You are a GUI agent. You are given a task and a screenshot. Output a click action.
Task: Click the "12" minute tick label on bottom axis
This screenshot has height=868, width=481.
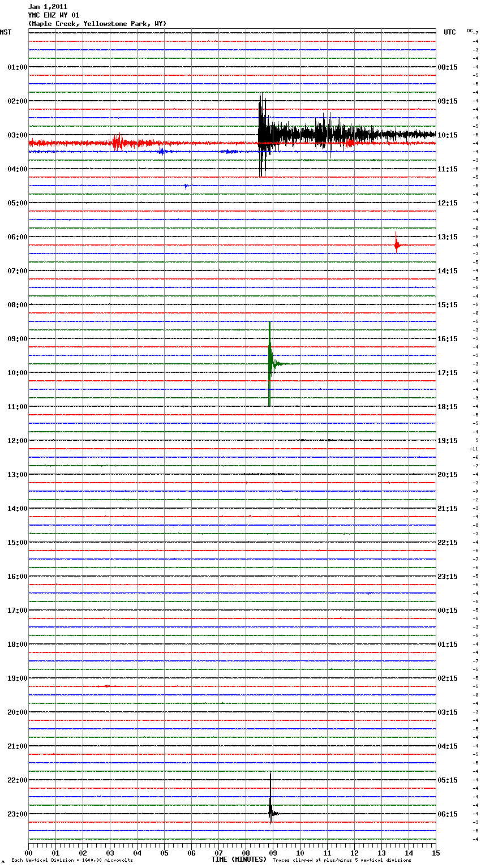point(354,853)
